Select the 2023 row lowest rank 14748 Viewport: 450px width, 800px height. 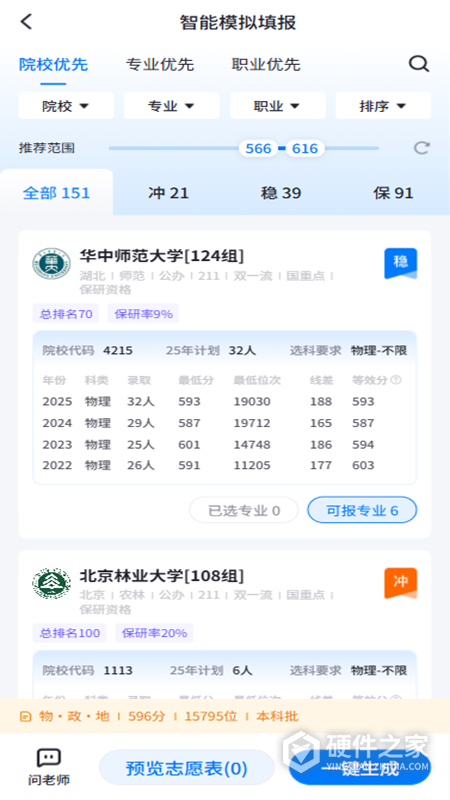pos(252,444)
